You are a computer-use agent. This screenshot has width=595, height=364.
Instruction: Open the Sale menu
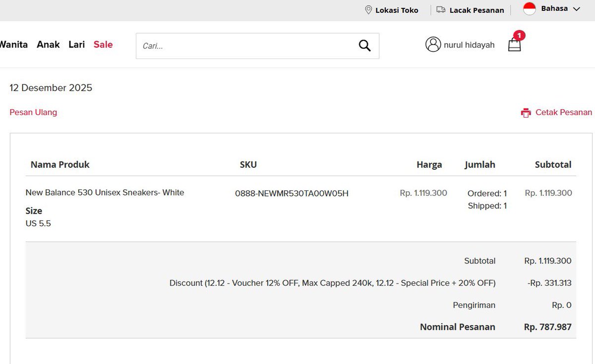tap(103, 45)
